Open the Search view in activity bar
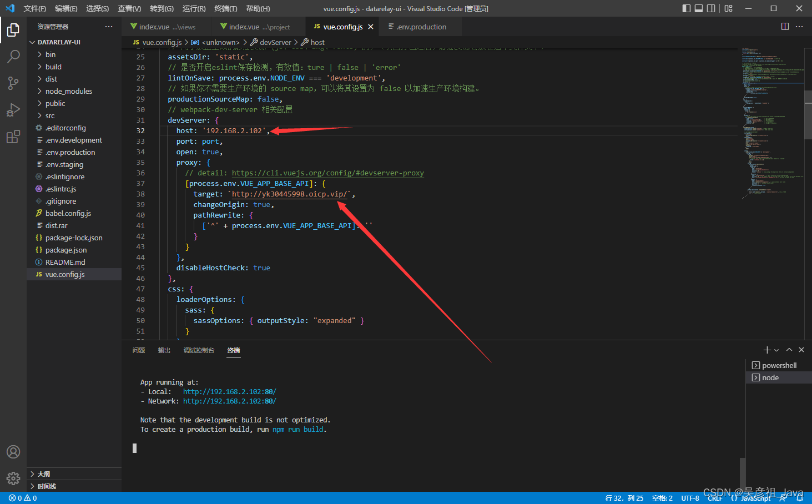This screenshot has height=504, width=812. 13,57
